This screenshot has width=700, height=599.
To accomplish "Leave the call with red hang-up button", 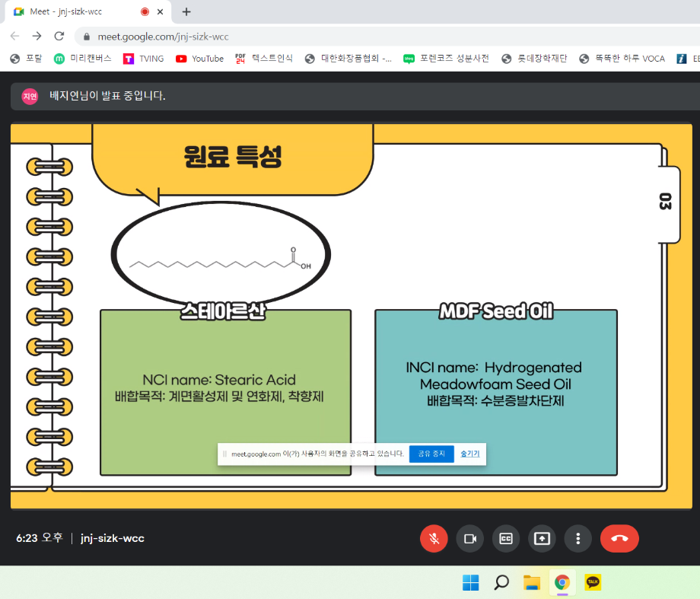I will coord(619,538).
